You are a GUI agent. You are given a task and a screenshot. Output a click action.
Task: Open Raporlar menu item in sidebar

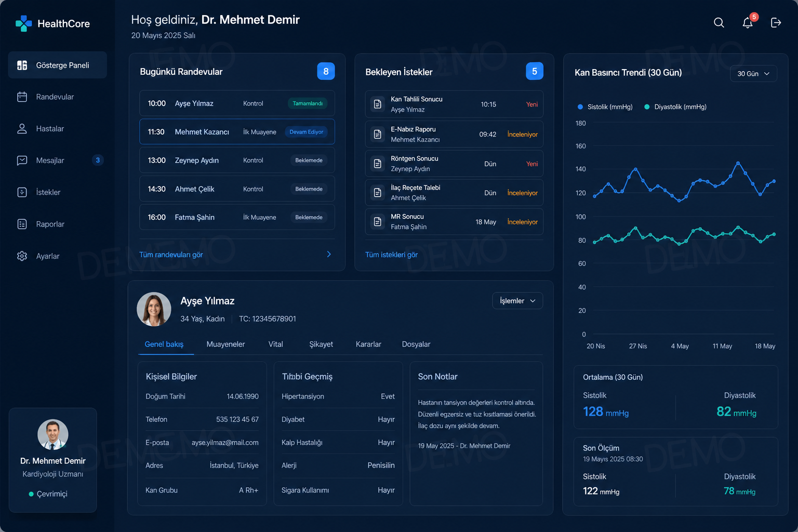[58, 224]
